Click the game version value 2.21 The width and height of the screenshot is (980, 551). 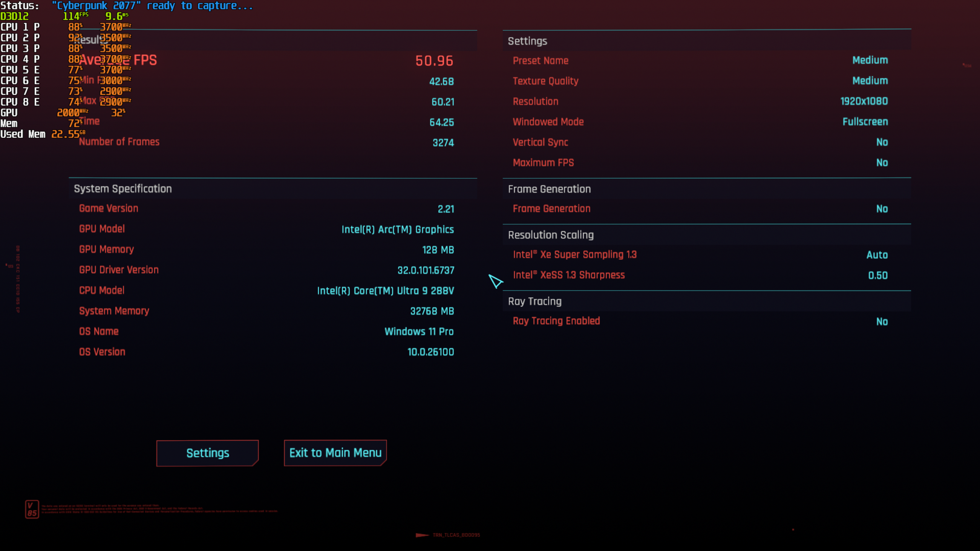click(446, 209)
